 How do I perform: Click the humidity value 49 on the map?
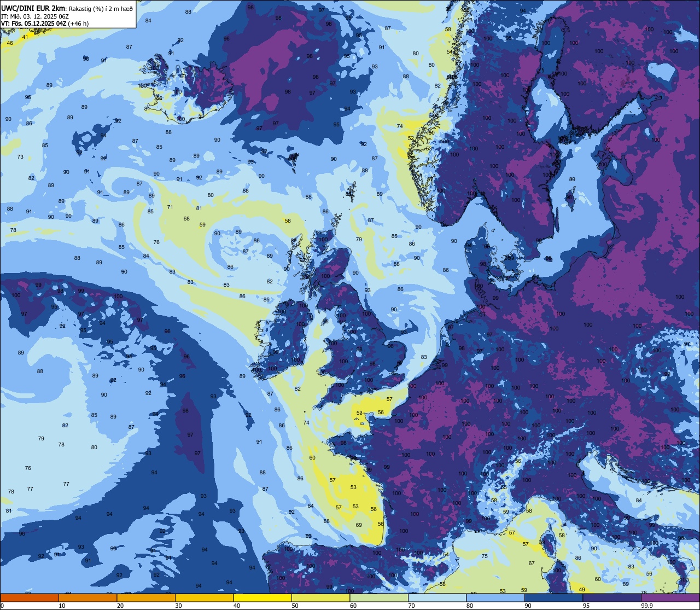tap(582, 589)
